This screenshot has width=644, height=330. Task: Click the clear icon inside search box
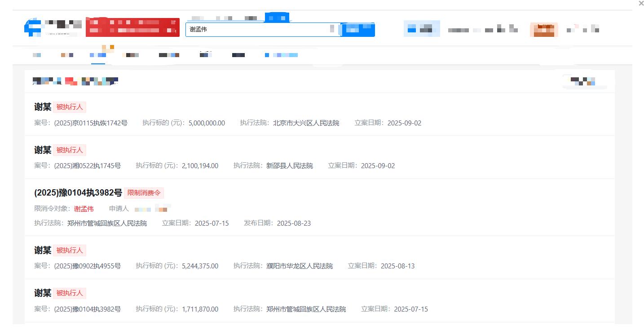pyautogui.click(x=332, y=29)
